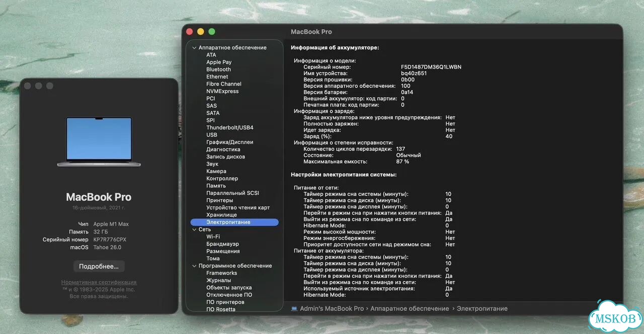Viewport: 644px width, 334px height.
Task: Click memory value 32 ГБ
Action: 101,232
